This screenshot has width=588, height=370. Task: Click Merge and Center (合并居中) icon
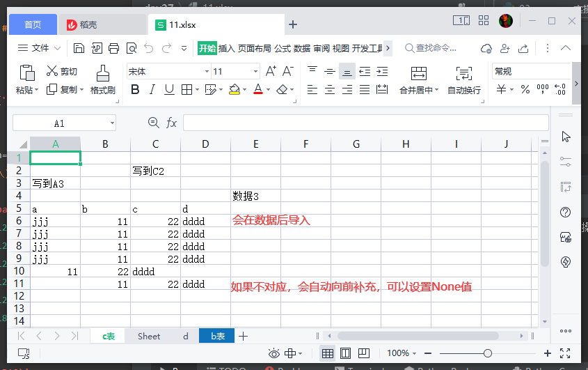418,73
